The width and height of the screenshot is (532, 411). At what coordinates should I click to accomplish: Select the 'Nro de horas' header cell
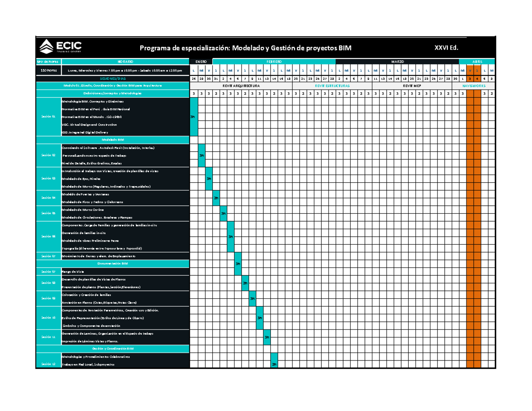[48, 62]
